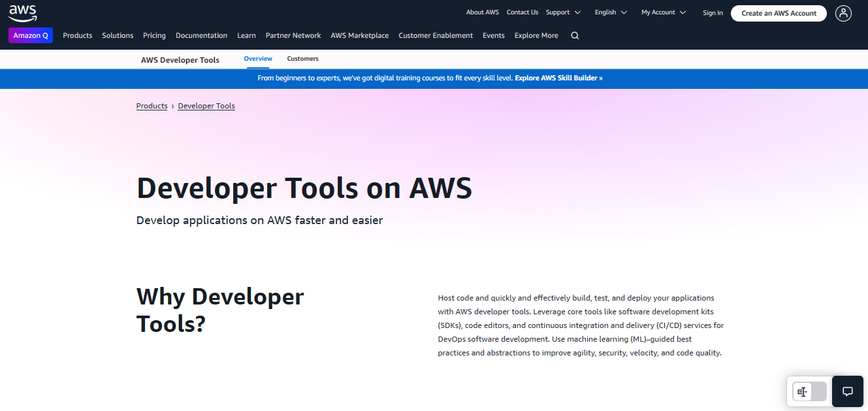The height and width of the screenshot is (411, 868).
Task: Open the Contact Us link
Action: [x=522, y=12]
